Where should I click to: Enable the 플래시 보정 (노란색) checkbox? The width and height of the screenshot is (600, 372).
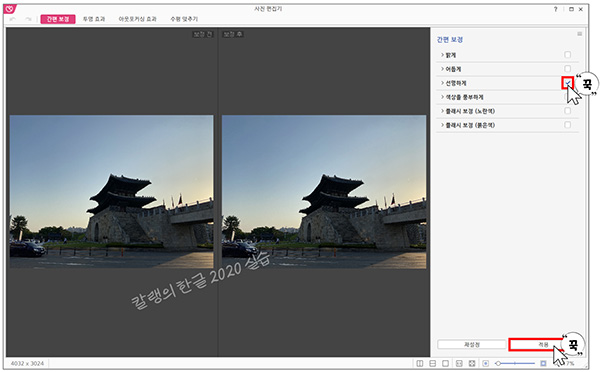pyautogui.click(x=567, y=111)
